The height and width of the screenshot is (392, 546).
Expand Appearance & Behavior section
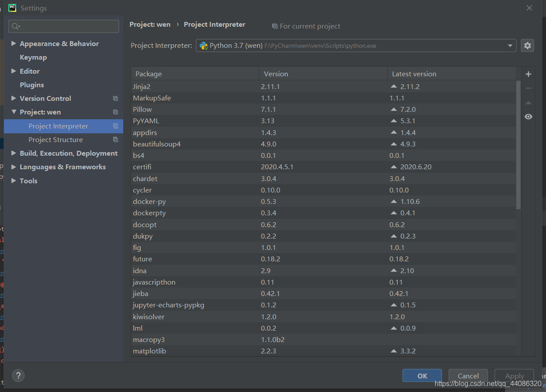point(14,43)
